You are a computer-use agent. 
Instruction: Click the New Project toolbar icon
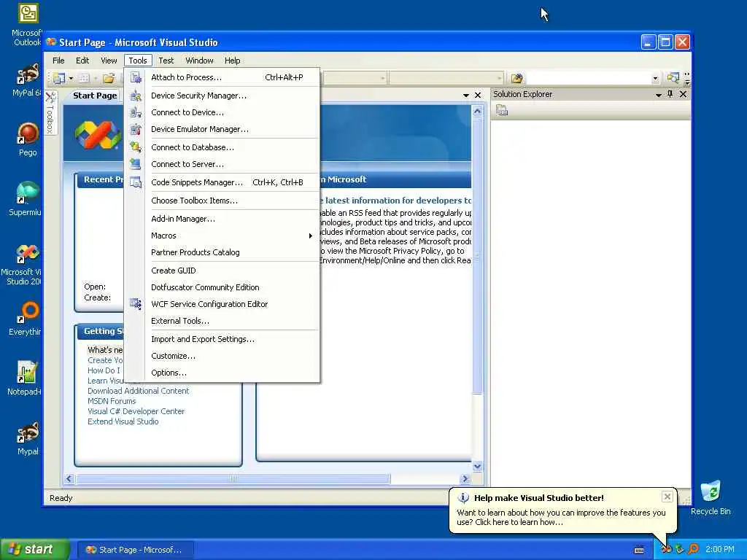(59, 77)
